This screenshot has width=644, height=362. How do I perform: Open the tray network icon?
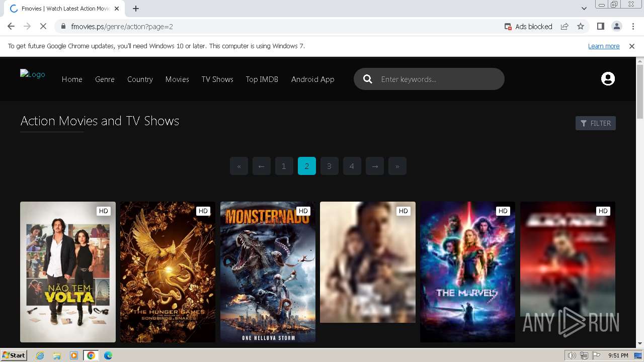[584, 355]
